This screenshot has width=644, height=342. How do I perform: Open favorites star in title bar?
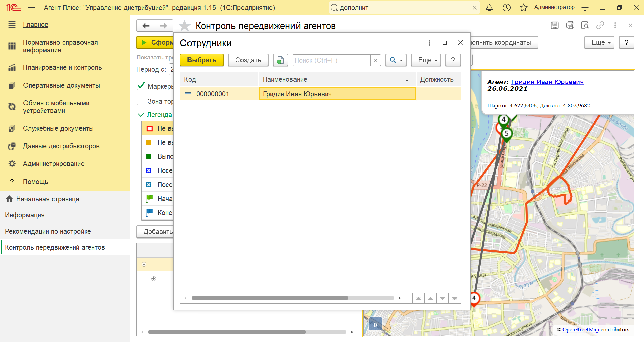pos(524,7)
